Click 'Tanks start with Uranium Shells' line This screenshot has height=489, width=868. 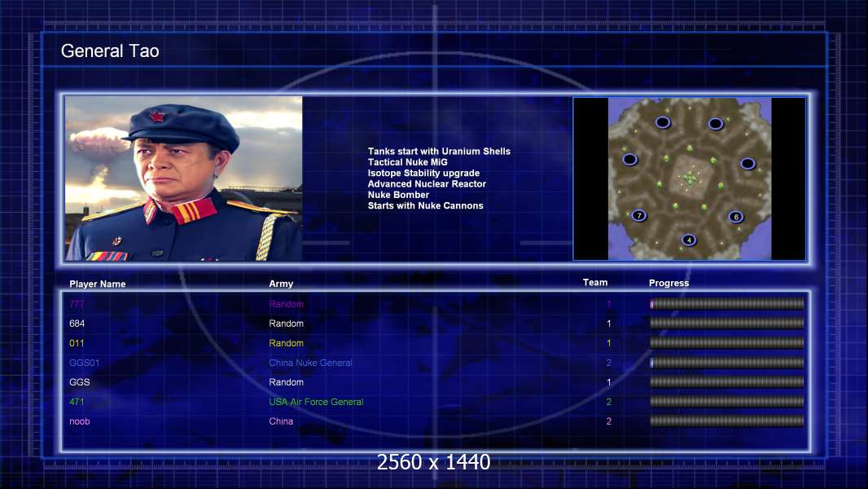[439, 152]
